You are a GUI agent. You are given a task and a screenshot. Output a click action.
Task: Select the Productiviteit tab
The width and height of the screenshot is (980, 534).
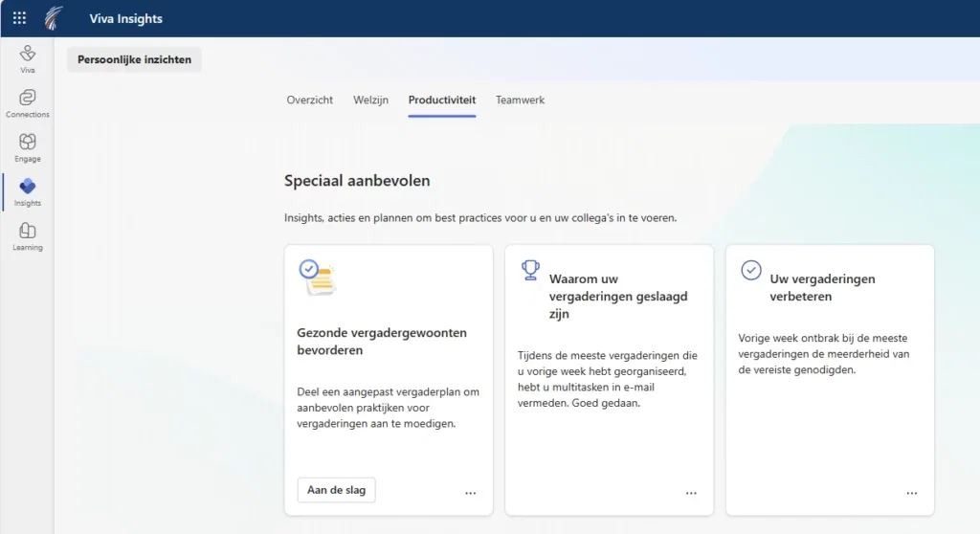(x=442, y=100)
